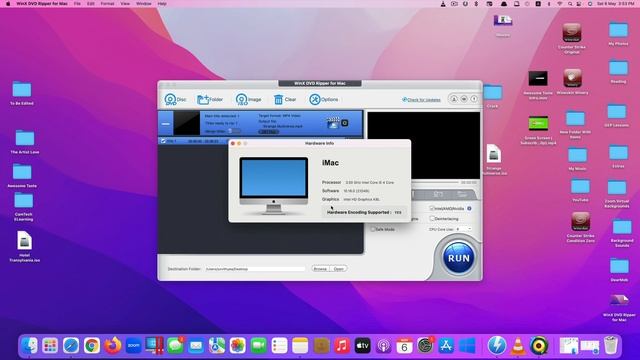
Task: Open Photos from the Dock
Action: [238, 346]
